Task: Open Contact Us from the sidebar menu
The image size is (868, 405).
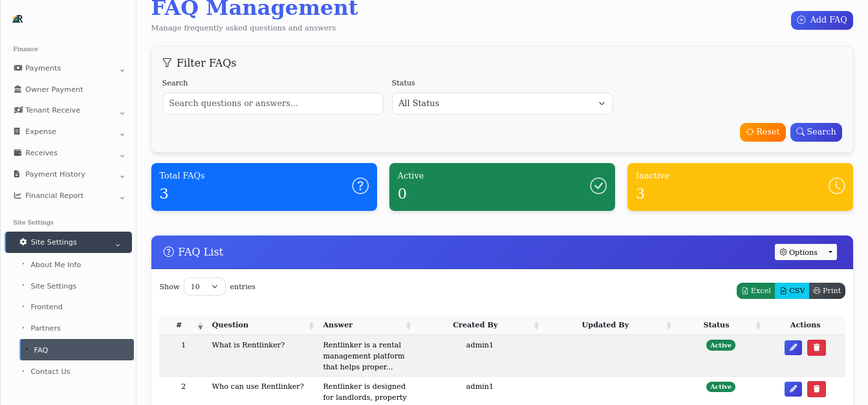Action: pos(50,371)
